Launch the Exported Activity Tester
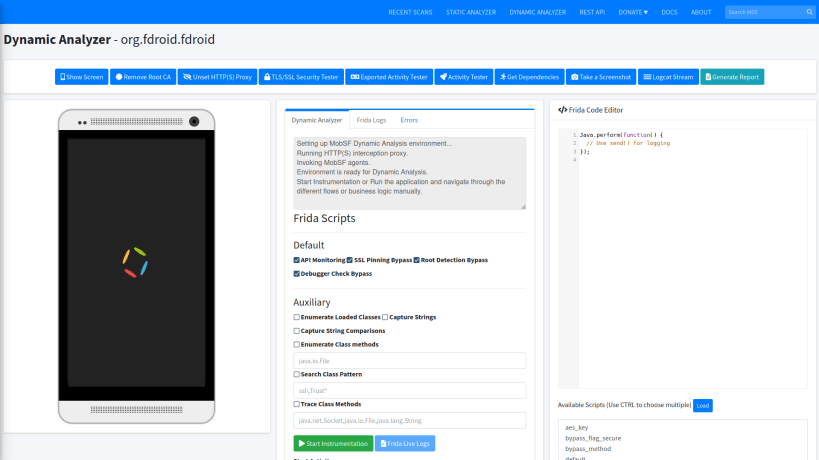The height and width of the screenshot is (460, 819). pos(389,77)
